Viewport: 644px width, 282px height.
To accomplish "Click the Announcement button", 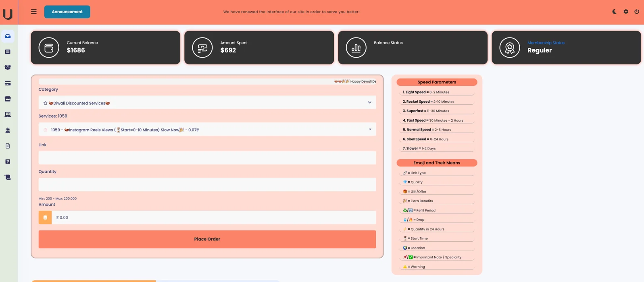I will pos(67,12).
